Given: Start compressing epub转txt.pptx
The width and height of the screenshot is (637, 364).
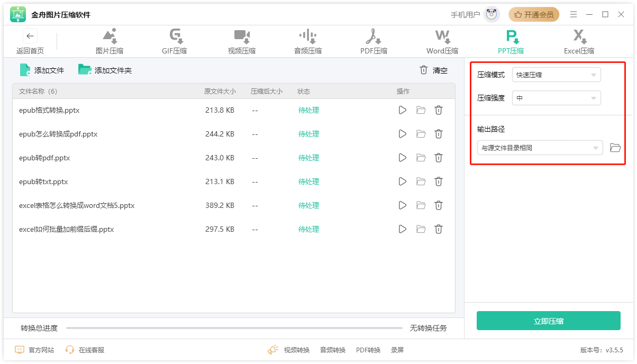Looking at the screenshot, I should [x=403, y=181].
